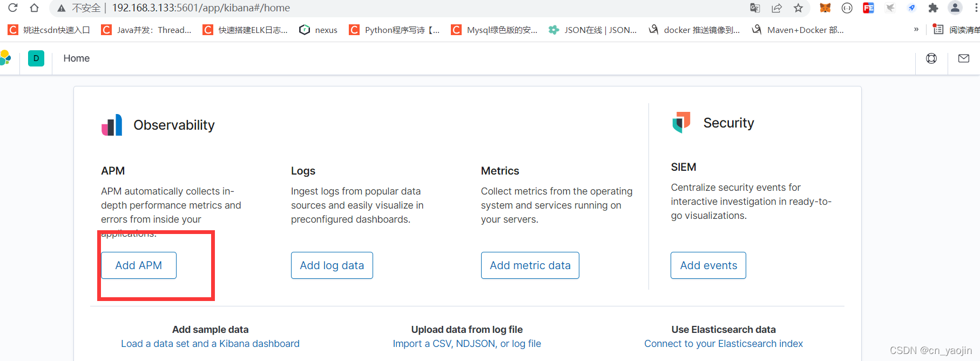Image resolution: width=980 pixels, height=361 pixels.
Task: Open the Python程序写诗 bookmark
Action: click(x=395, y=30)
